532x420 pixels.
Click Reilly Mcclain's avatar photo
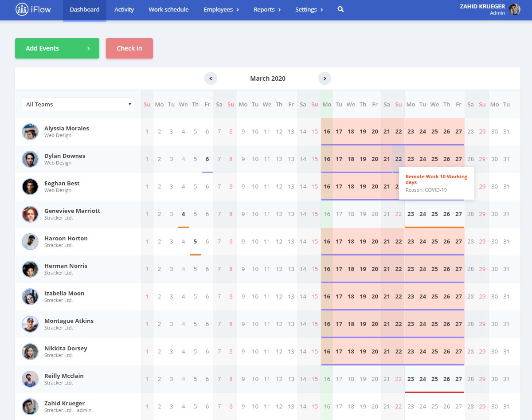click(30, 379)
